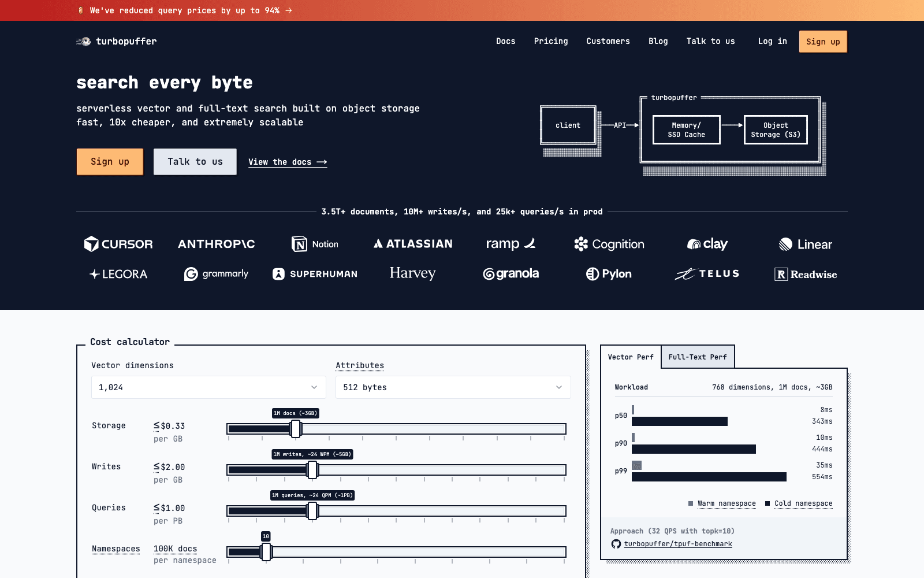924x578 pixels.
Task: Click the Harvey customer logo
Action: point(413,273)
